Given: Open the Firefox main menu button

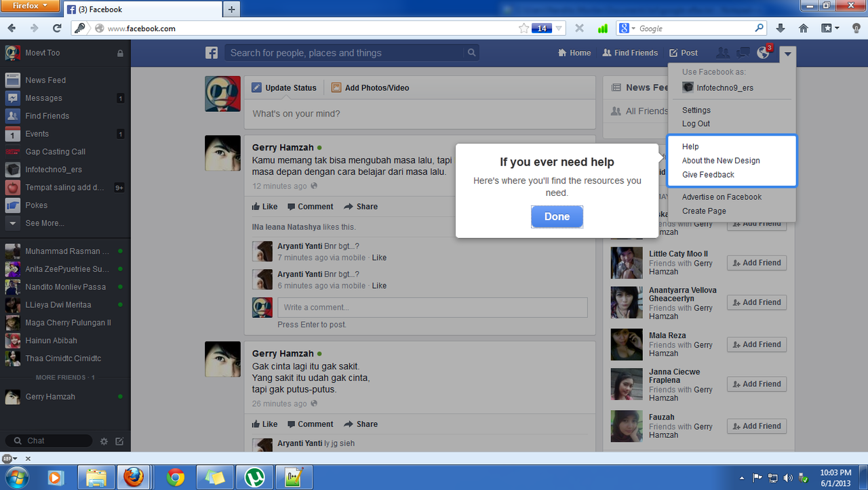Looking at the screenshot, I should pyautogui.click(x=31, y=6).
